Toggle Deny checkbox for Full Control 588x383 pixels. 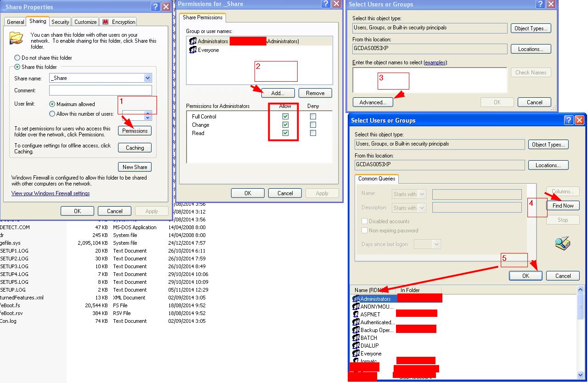click(x=313, y=117)
